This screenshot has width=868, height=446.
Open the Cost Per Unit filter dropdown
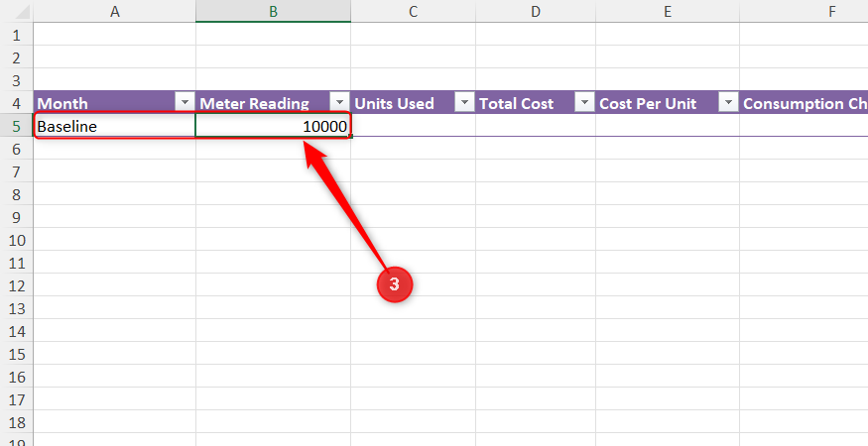point(728,102)
